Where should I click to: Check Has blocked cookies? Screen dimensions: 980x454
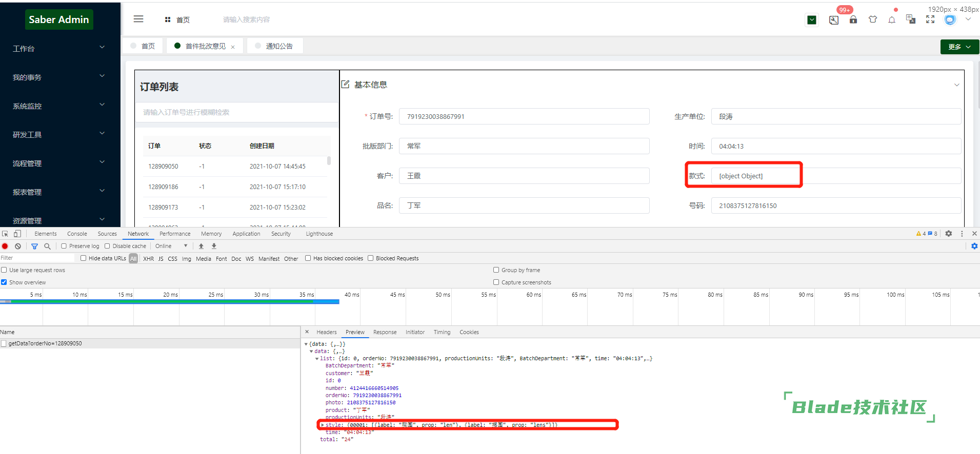(x=308, y=258)
